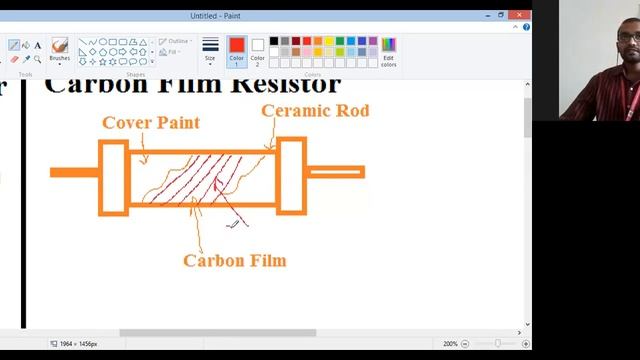This screenshot has height=360, width=640.
Task: Select the Fill with color bucket tool
Action: pyautogui.click(x=26, y=45)
